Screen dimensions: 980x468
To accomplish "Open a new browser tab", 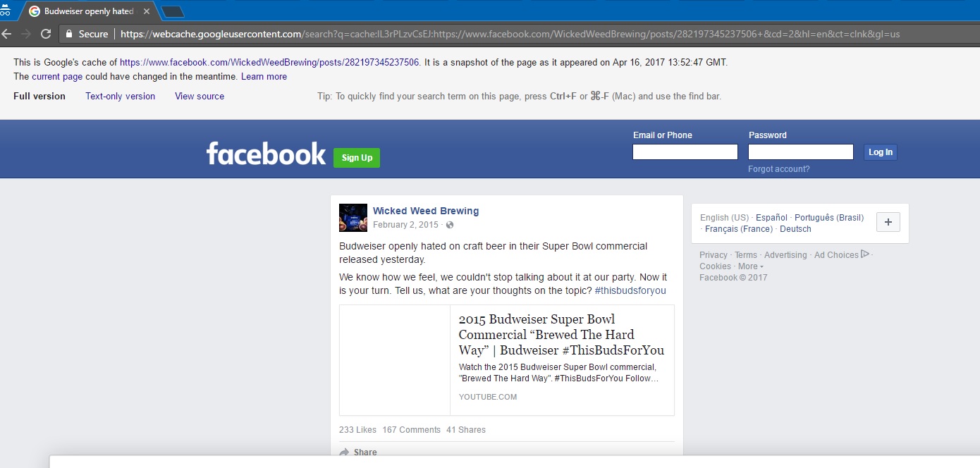I will pos(172,11).
